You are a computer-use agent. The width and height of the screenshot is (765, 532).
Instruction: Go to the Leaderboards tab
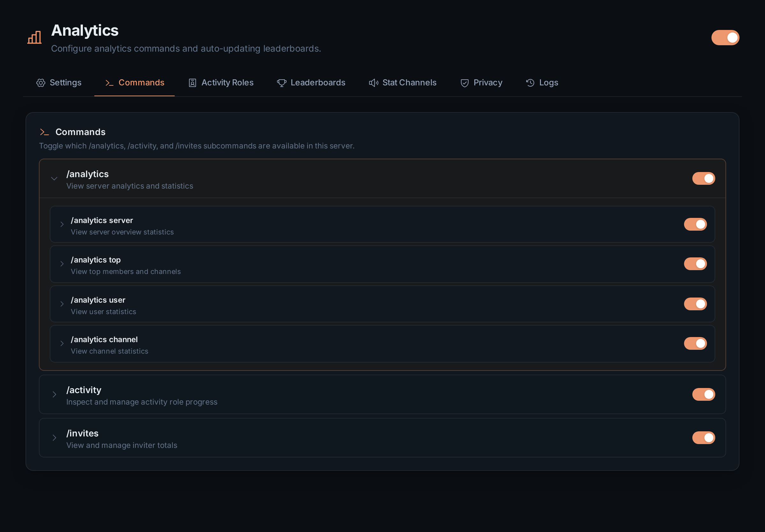311,83
